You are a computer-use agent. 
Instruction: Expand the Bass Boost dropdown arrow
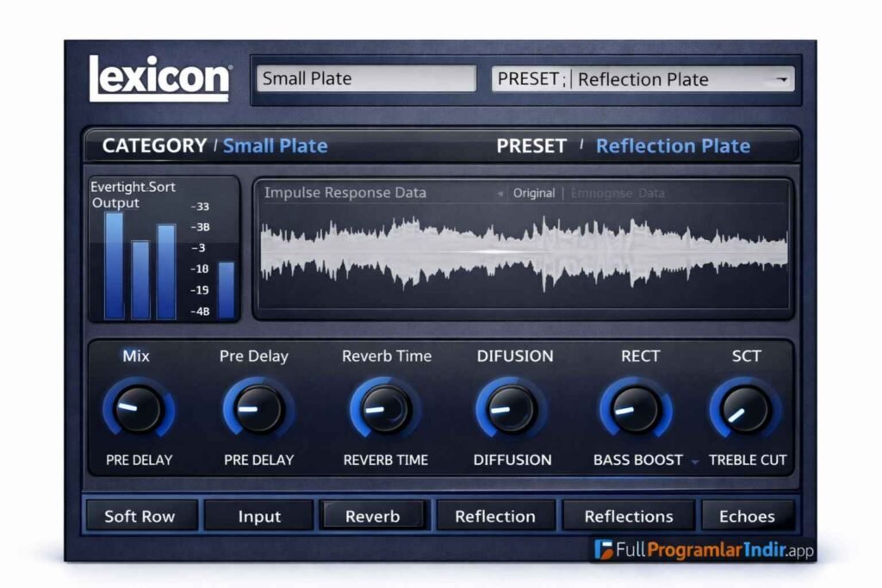tap(697, 461)
